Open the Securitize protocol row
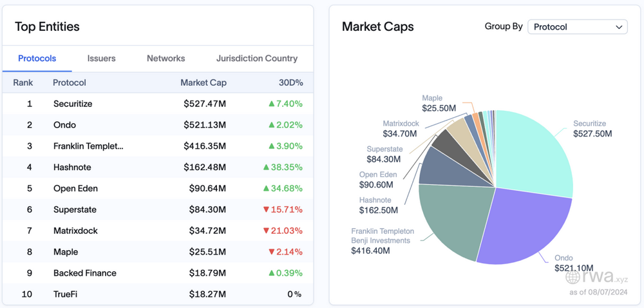This screenshot has height=308, width=644. [73, 104]
